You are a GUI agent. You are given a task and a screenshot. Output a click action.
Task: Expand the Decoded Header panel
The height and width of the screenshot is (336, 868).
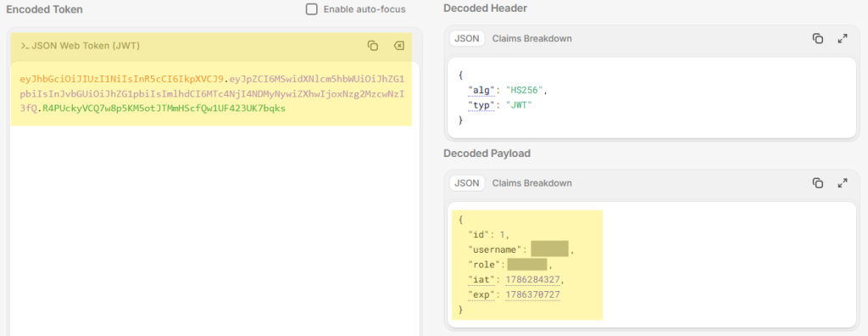(x=843, y=38)
